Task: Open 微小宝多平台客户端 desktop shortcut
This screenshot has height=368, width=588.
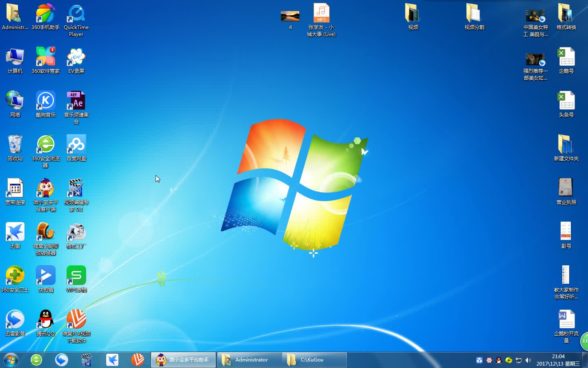Action: (x=45, y=195)
